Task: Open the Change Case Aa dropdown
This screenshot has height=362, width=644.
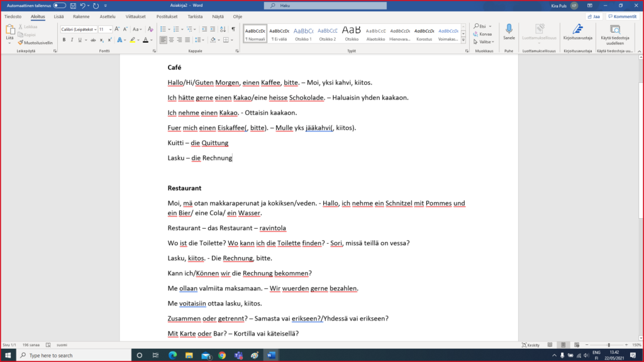Action: point(137,30)
